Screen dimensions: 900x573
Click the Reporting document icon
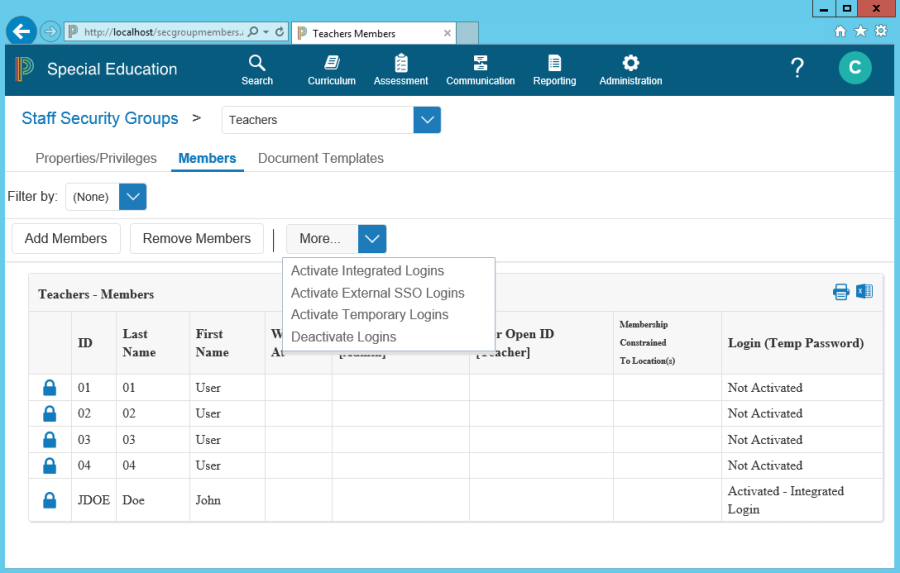[554, 64]
